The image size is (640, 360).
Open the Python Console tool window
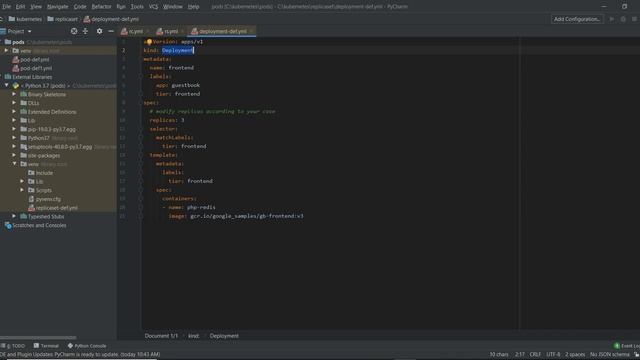(87, 346)
